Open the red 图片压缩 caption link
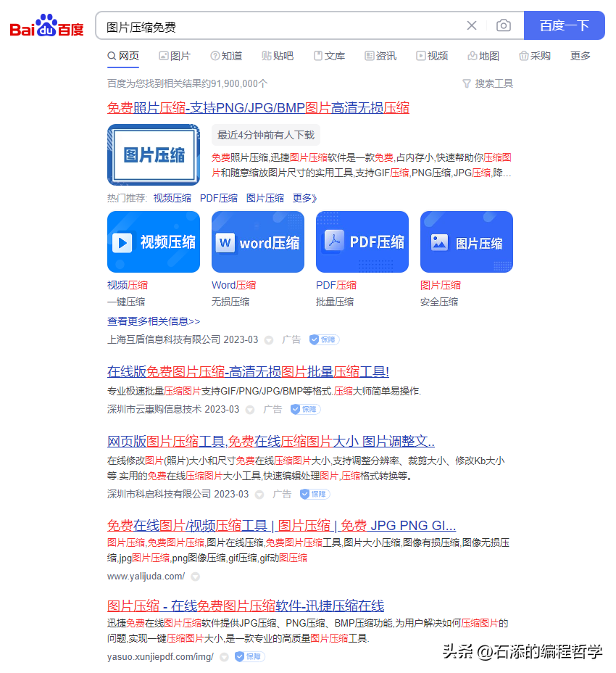The image size is (616, 673). pos(441,286)
